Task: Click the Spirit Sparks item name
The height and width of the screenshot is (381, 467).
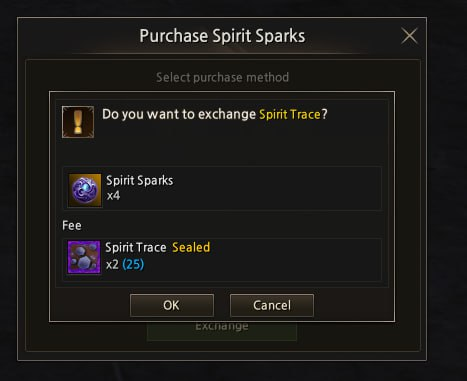Action: click(140, 181)
